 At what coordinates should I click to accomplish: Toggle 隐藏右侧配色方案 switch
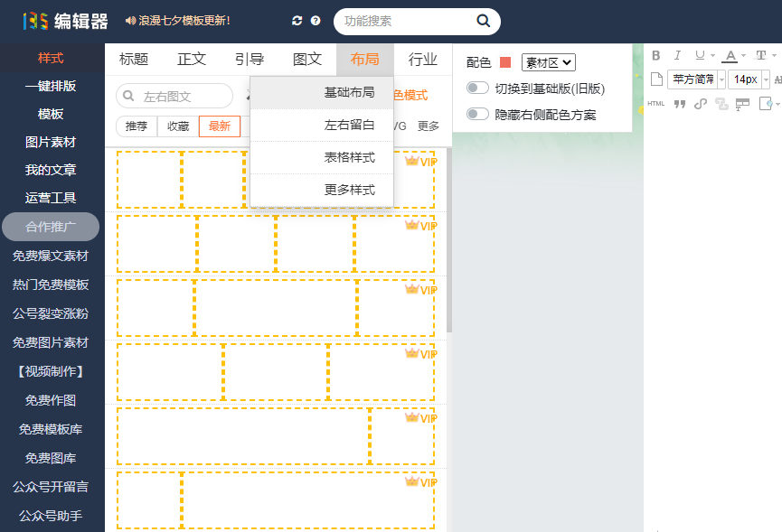point(476,114)
